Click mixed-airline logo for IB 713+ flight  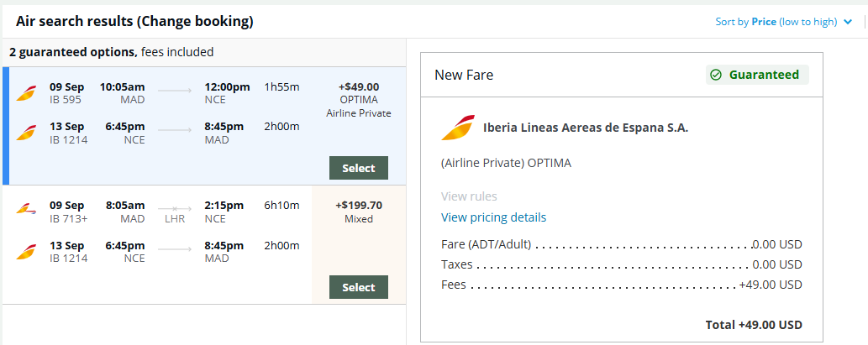tap(26, 210)
